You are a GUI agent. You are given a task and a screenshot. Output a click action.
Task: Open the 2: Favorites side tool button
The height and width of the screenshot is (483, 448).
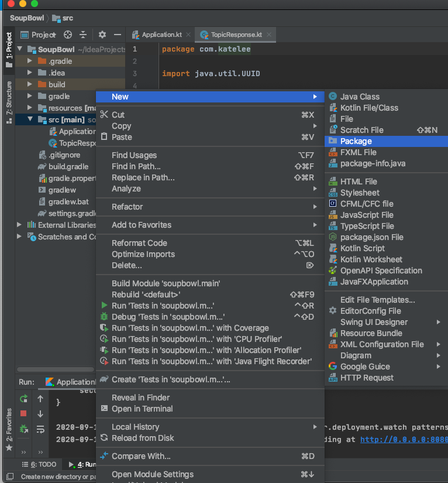click(x=9, y=429)
